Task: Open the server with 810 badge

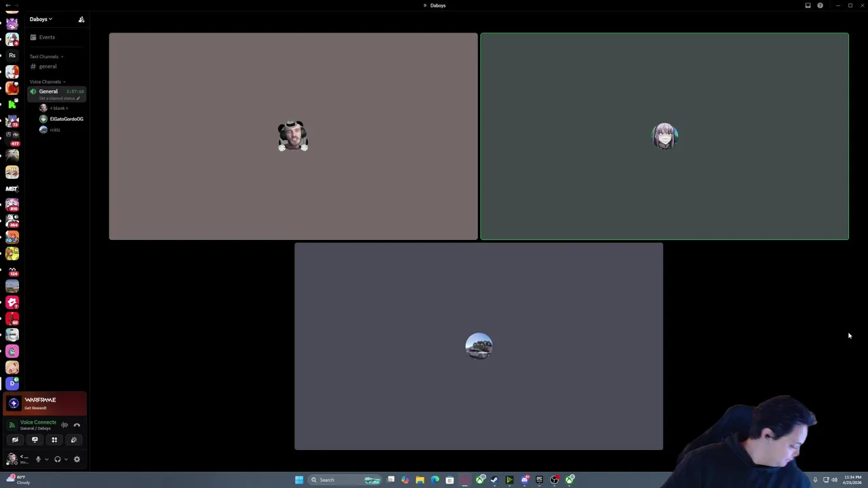Action: pyautogui.click(x=12, y=204)
